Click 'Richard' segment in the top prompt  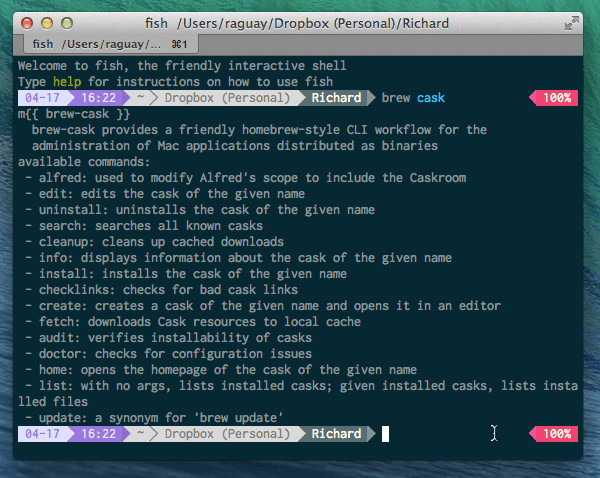336,98
